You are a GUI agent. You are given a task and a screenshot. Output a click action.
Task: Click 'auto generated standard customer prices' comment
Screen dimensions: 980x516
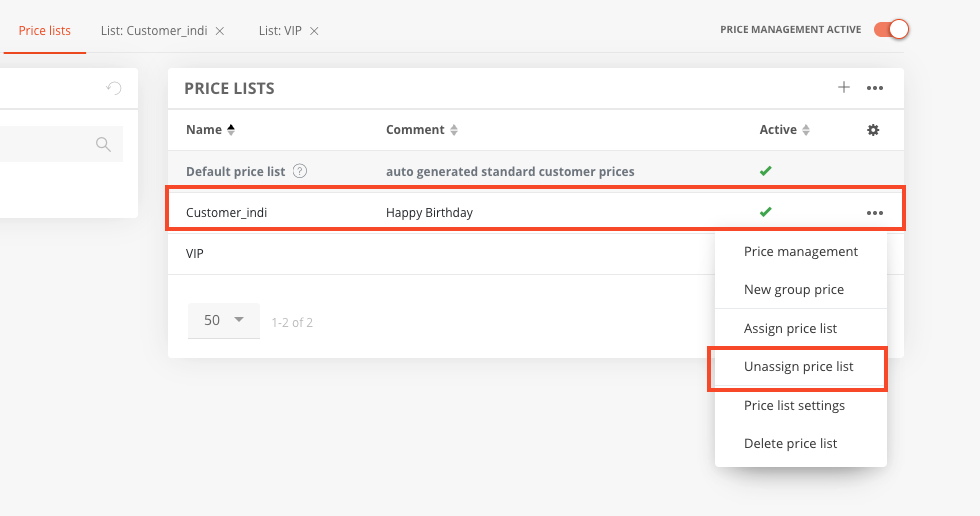pos(510,171)
